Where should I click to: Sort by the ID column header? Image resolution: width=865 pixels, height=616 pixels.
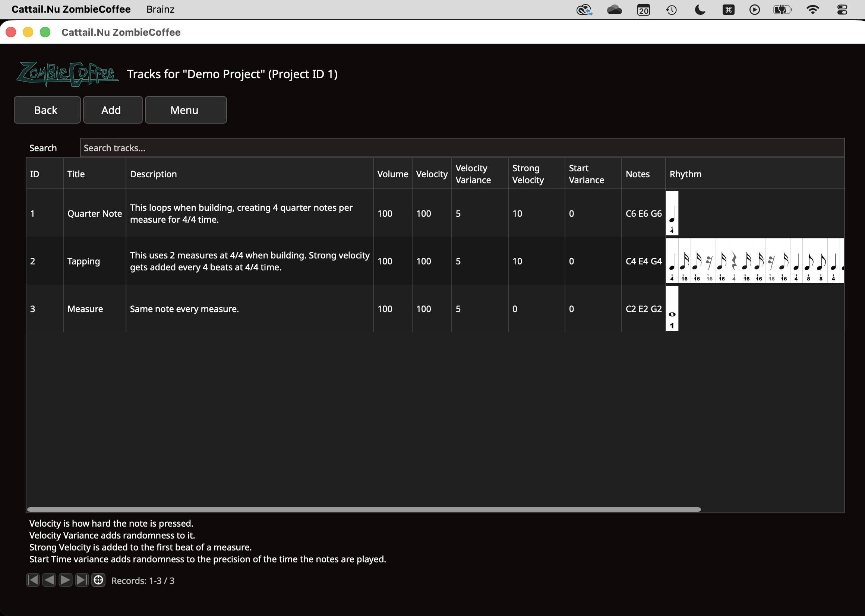pos(44,174)
